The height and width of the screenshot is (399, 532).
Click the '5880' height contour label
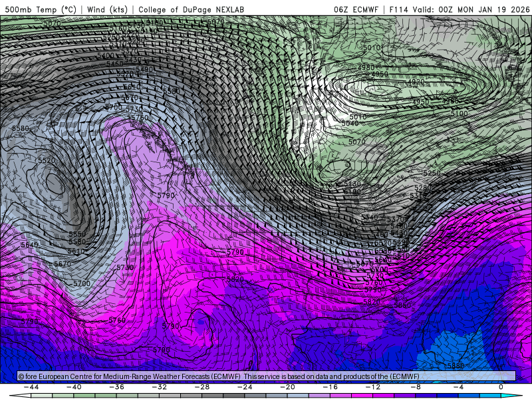pos(456,366)
